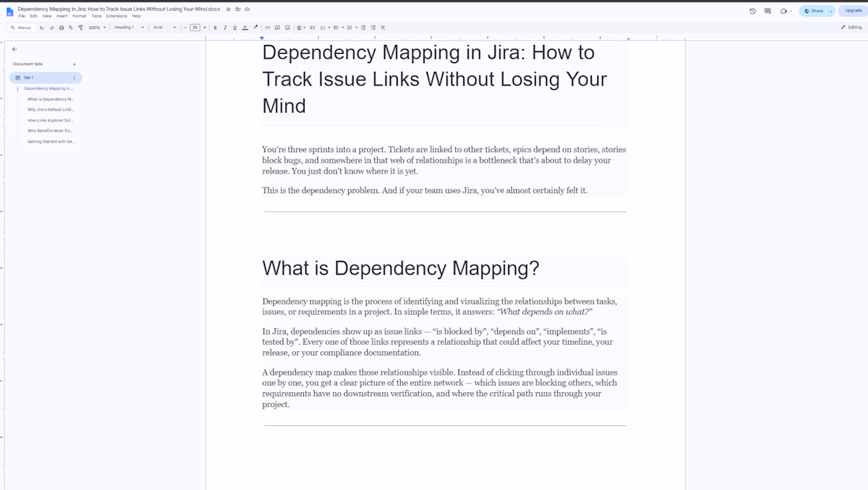The image size is (868, 490).
Task: Open the Arial font dropdown
Action: pos(164,28)
